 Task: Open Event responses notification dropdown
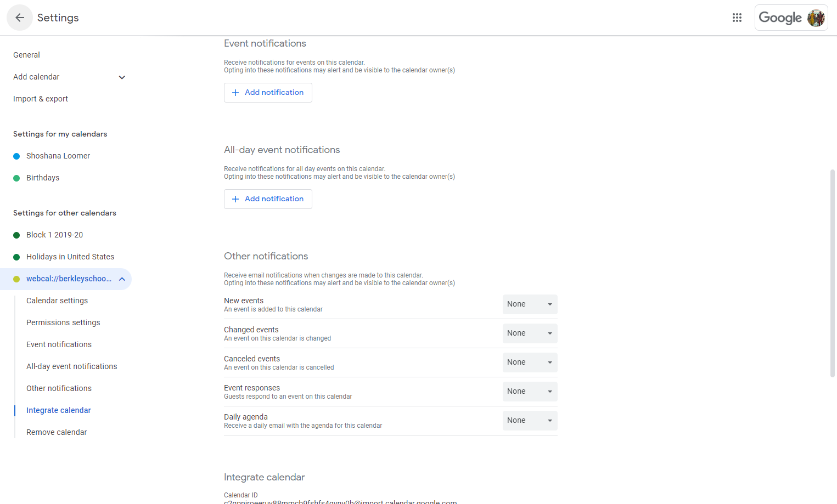530,392
